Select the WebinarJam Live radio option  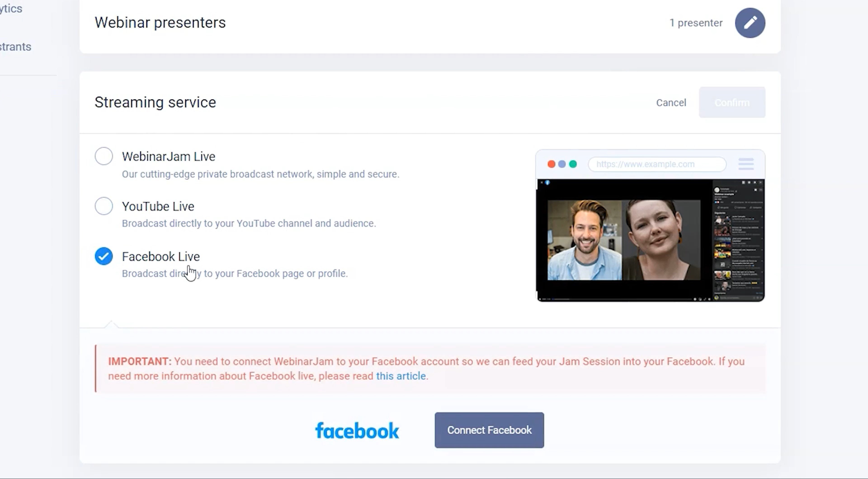(104, 156)
